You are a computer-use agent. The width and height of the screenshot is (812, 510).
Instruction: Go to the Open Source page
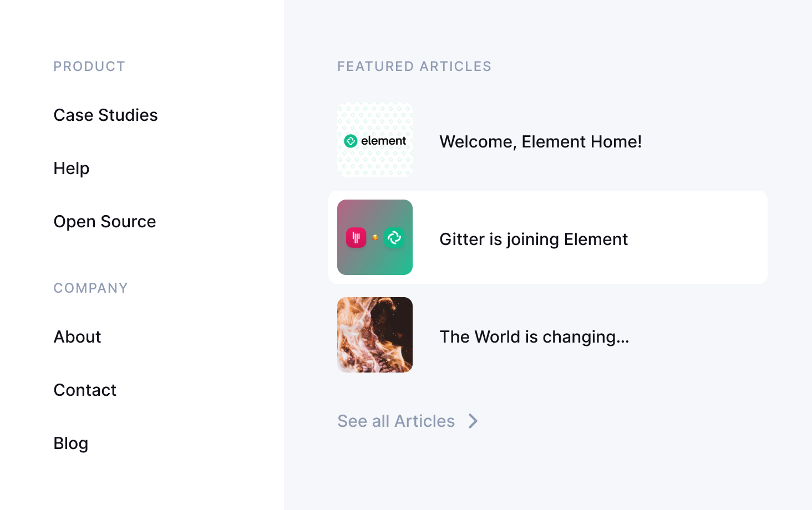click(x=105, y=222)
